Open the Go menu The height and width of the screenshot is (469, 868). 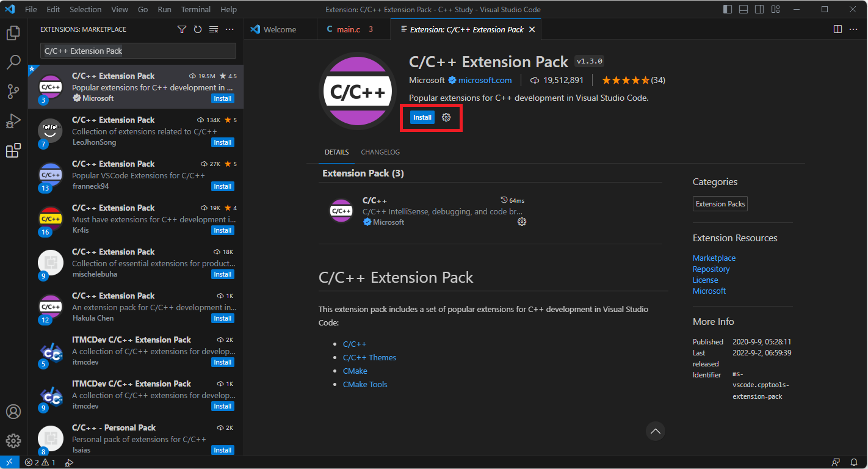143,9
